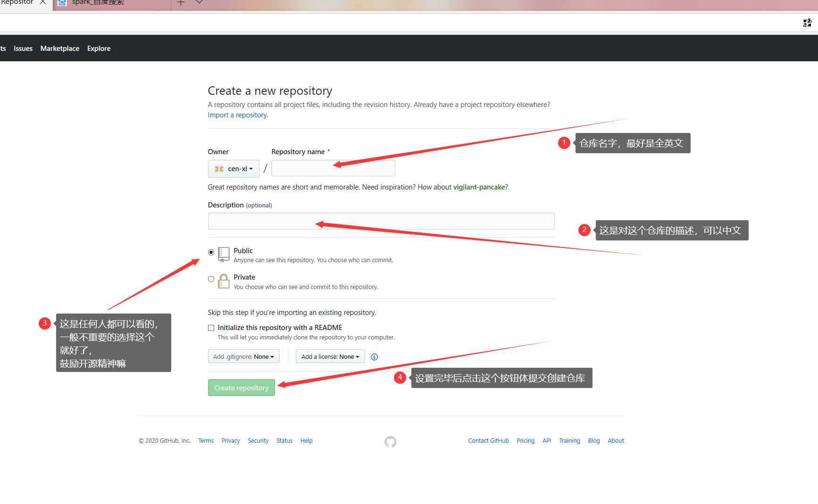Open the Blog footer link

[x=594, y=441]
